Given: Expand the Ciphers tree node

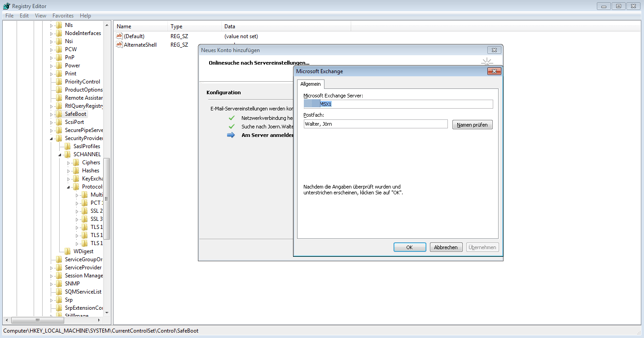Looking at the screenshot, I should click(x=68, y=162).
